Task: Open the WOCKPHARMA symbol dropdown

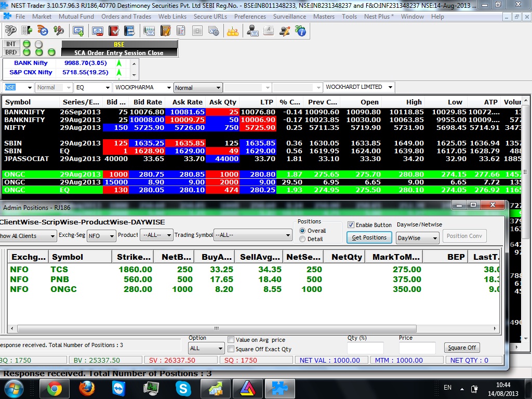Action: pos(169,87)
